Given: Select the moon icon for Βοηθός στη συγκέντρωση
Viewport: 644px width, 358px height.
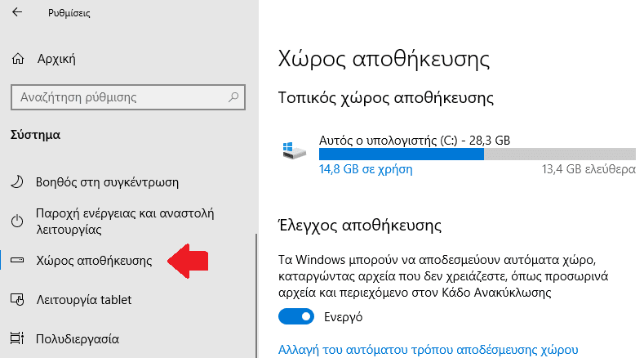Looking at the screenshot, I should [17, 182].
